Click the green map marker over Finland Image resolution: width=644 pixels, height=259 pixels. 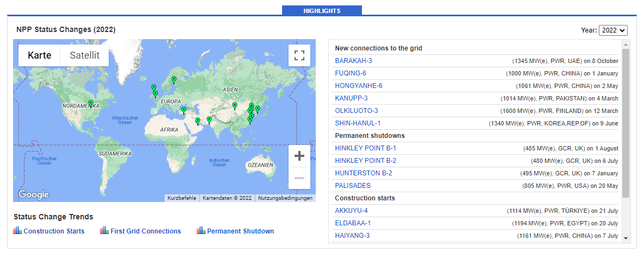pyautogui.click(x=174, y=80)
